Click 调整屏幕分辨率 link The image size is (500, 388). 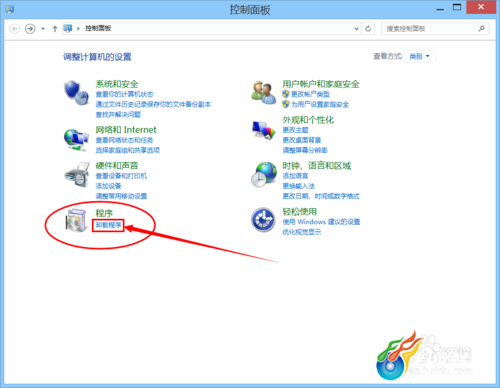pyautogui.click(x=305, y=150)
